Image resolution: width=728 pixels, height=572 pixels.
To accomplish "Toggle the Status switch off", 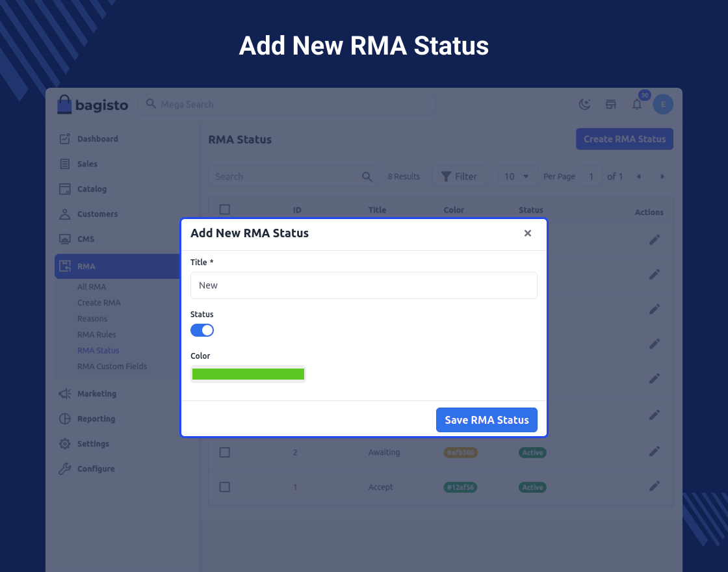I will [202, 330].
